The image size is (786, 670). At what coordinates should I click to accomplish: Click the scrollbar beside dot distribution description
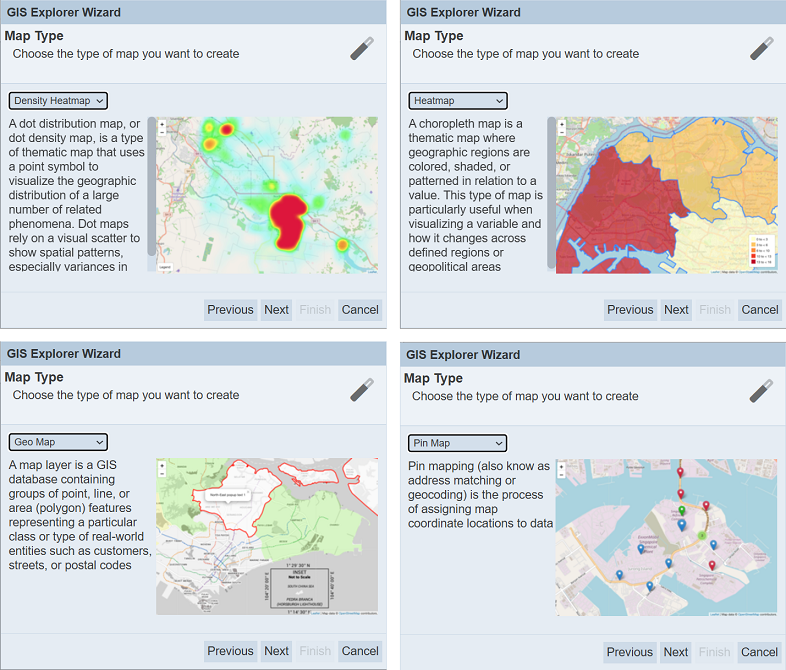151,185
